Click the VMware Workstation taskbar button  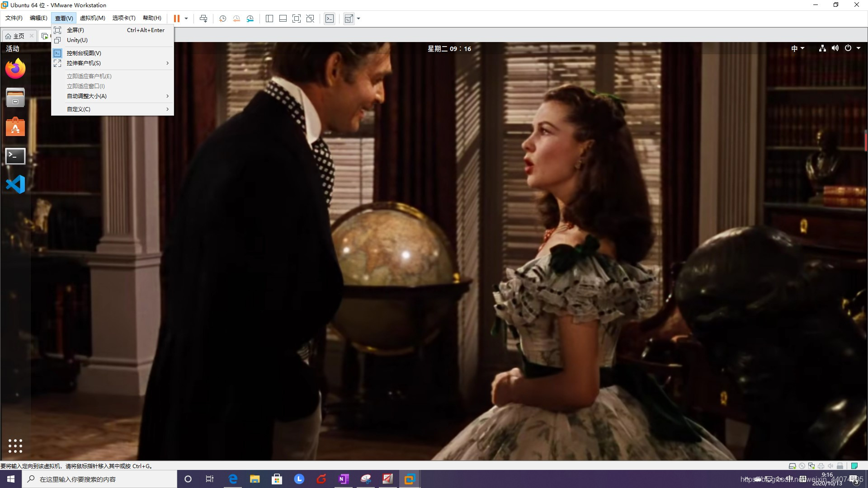point(410,479)
